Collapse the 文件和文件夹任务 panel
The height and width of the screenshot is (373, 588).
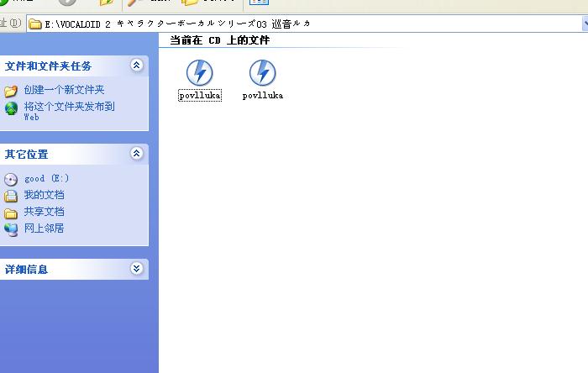click(x=136, y=66)
